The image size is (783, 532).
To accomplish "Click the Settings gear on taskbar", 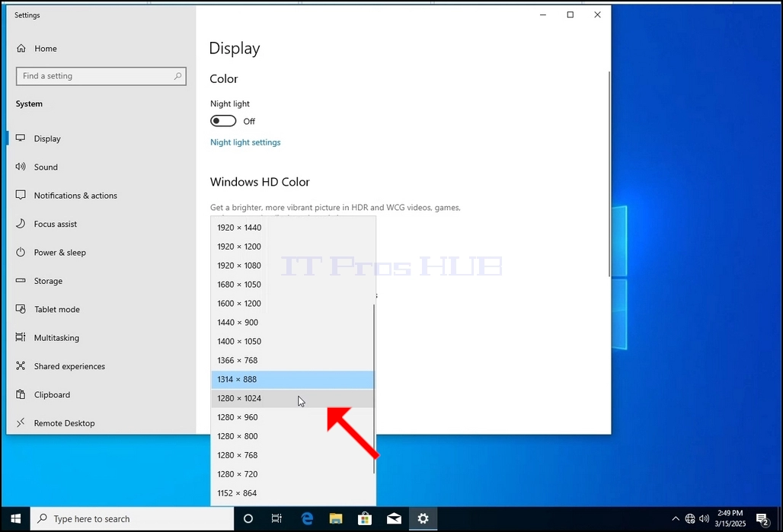I will pyautogui.click(x=423, y=519).
